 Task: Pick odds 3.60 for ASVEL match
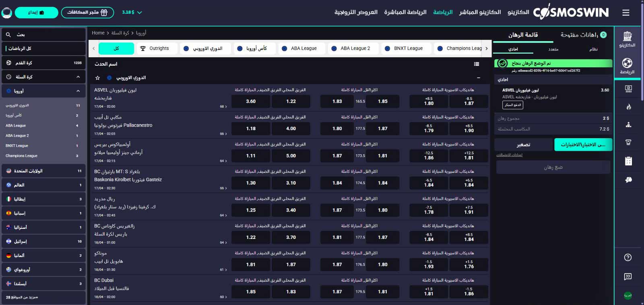pos(251,102)
